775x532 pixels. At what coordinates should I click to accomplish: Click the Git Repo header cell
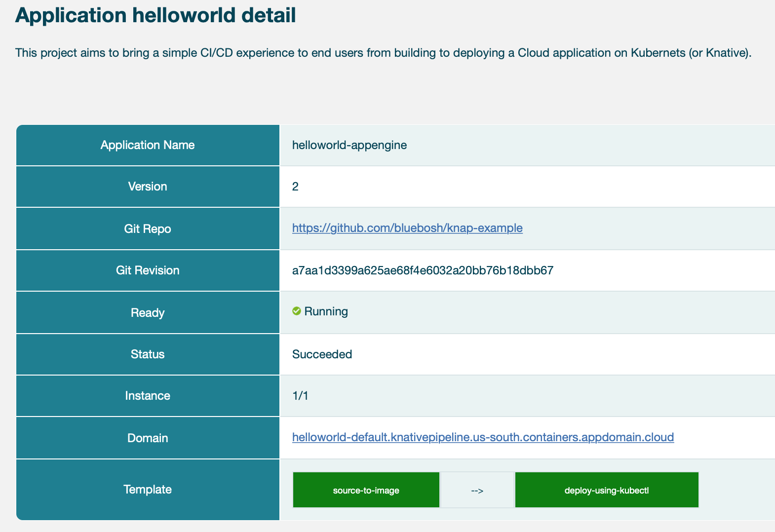tap(148, 228)
